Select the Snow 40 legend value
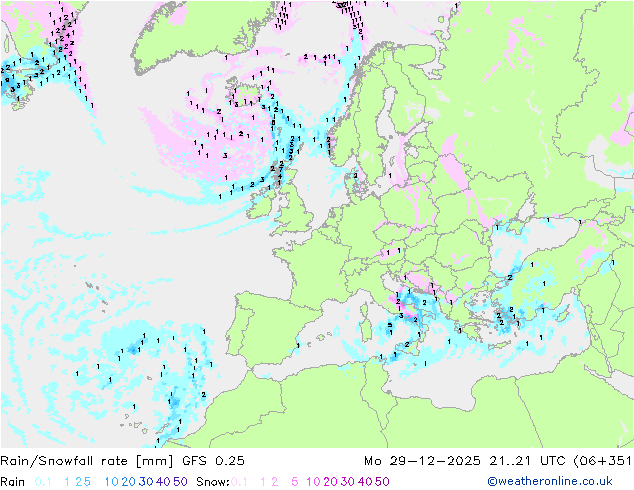Screen dimensions: 634x490 [x=365, y=482]
